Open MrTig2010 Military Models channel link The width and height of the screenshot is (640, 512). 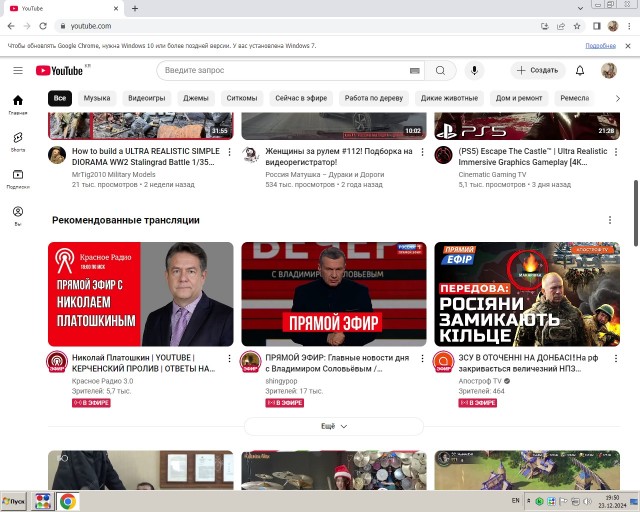pyautogui.click(x=113, y=174)
